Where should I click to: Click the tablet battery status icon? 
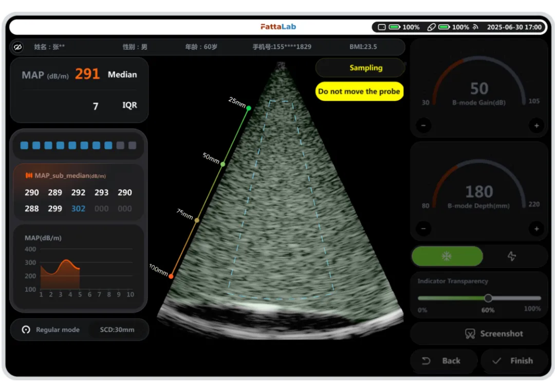(394, 27)
